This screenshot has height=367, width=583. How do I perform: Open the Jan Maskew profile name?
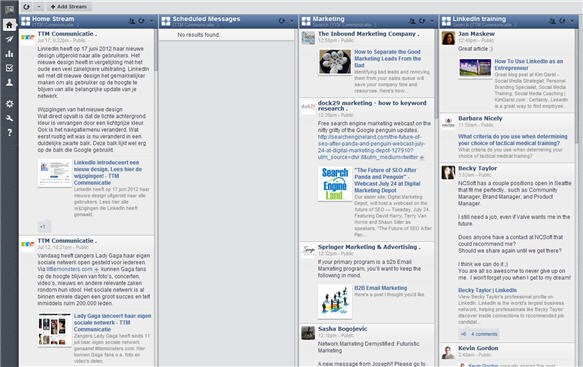(x=476, y=34)
